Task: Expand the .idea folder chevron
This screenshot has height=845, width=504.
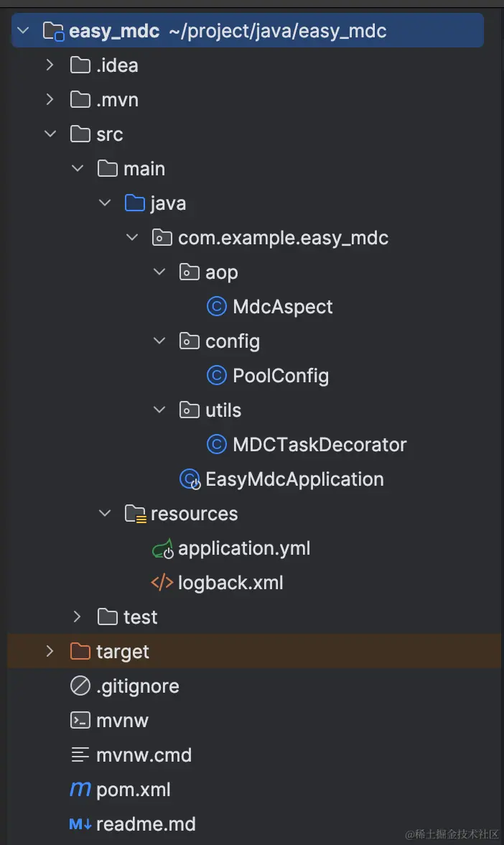Action: coord(50,65)
